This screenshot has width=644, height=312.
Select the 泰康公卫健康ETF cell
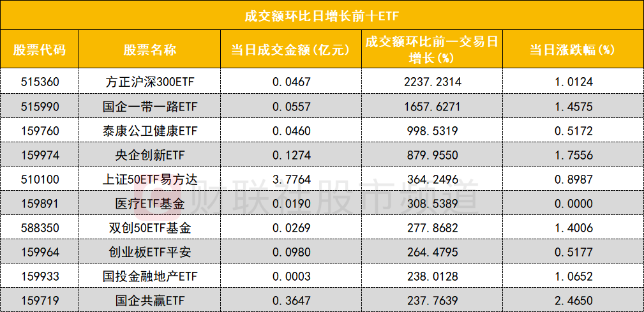pyautogui.click(x=150, y=131)
